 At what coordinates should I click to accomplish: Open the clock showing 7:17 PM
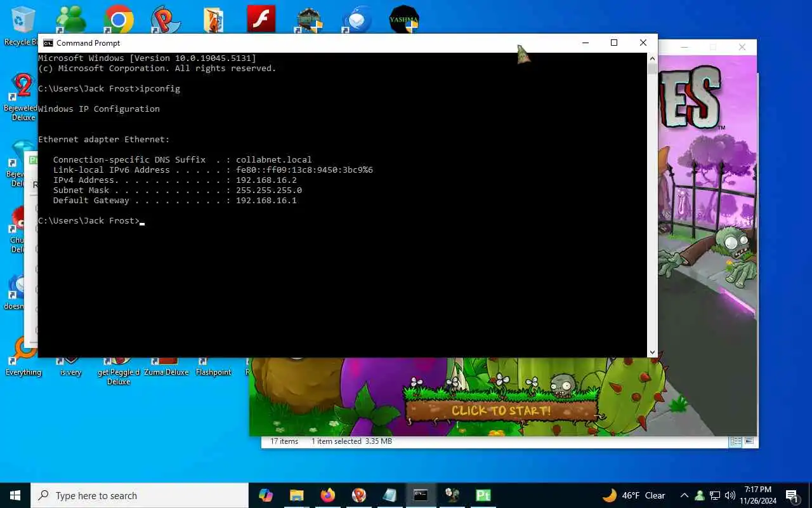click(x=757, y=495)
